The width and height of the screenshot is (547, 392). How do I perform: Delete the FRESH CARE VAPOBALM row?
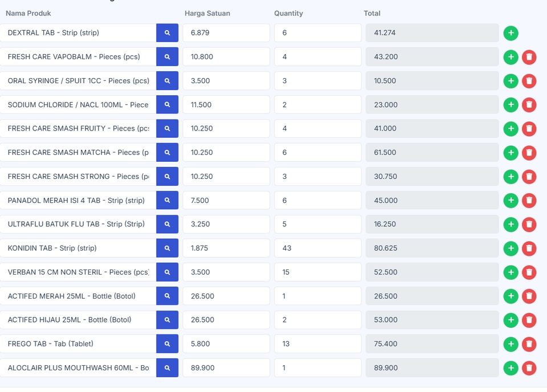[529, 57]
